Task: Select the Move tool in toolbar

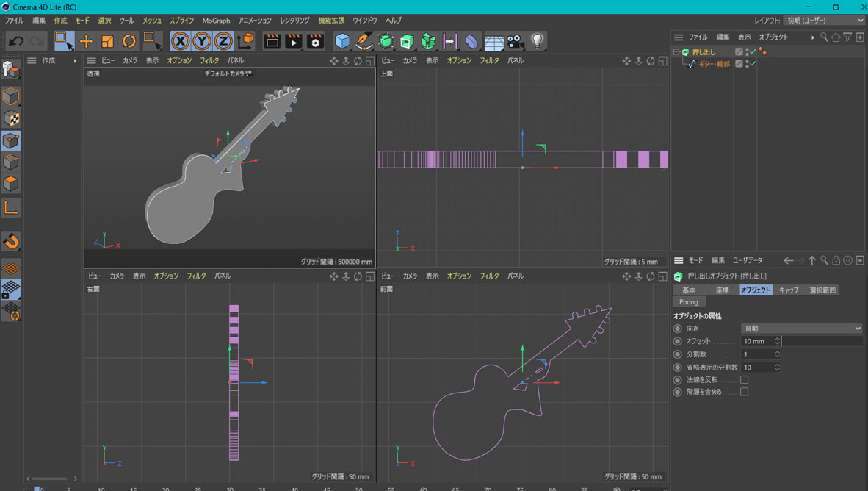Action: point(86,41)
